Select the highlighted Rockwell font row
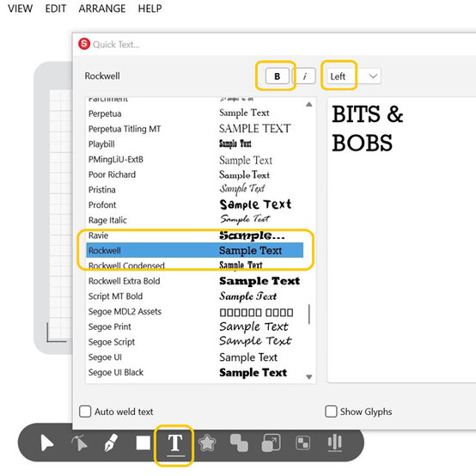The height and width of the screenshot is (476, 476). pyautogui.click(x=194, y=250)
